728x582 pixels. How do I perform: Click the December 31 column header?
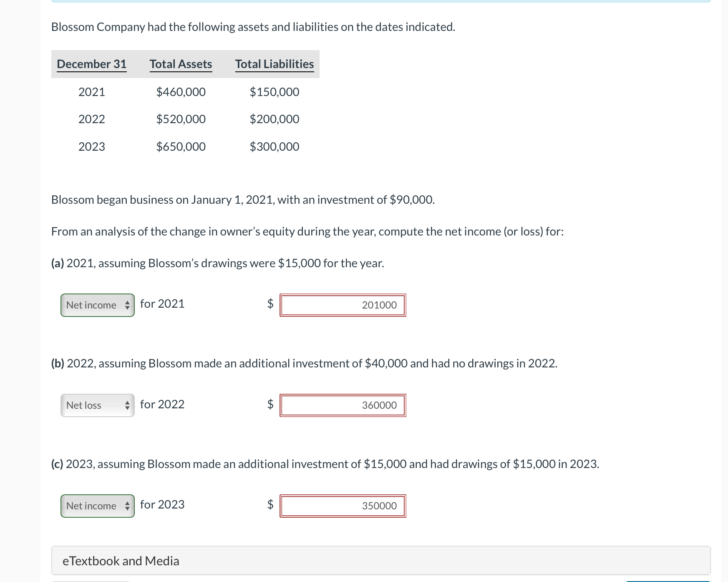tap(92, 64)
